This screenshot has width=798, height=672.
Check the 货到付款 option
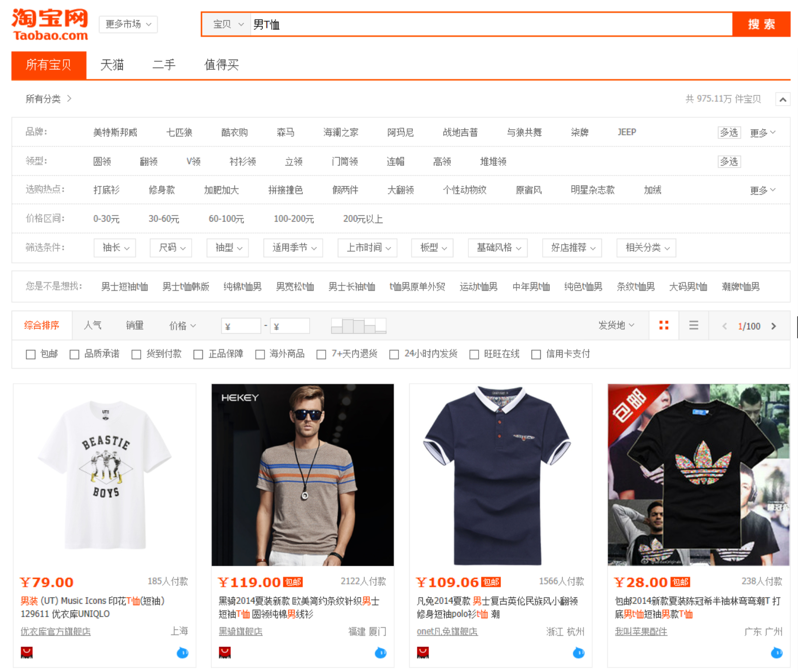[136, 355]
